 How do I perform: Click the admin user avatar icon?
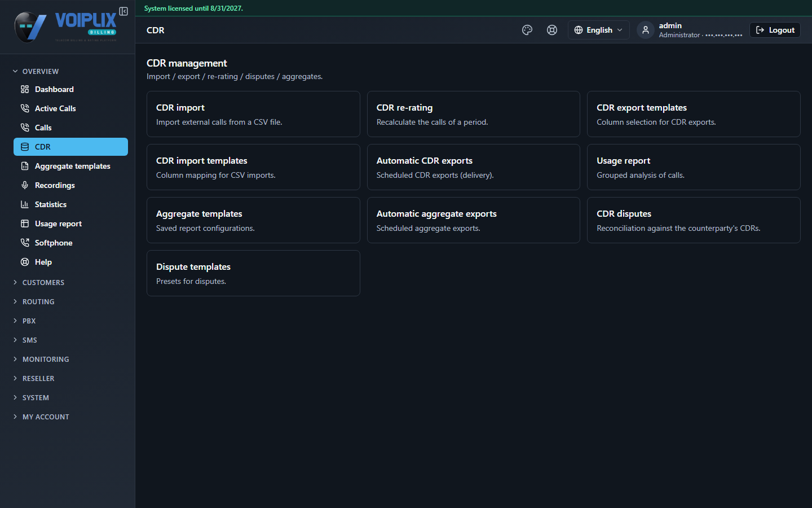(646, 30)
